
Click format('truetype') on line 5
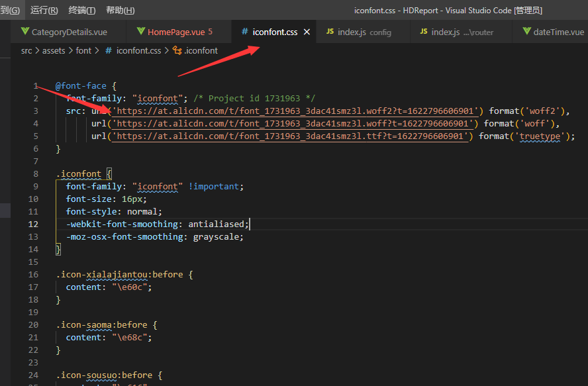524,136
